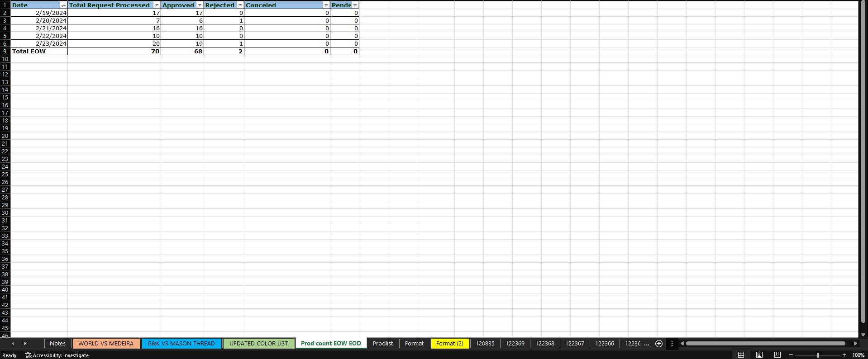The image size is (868, 359).
Task: Open the plain Format sheet tab
Action: coord(414,344)
